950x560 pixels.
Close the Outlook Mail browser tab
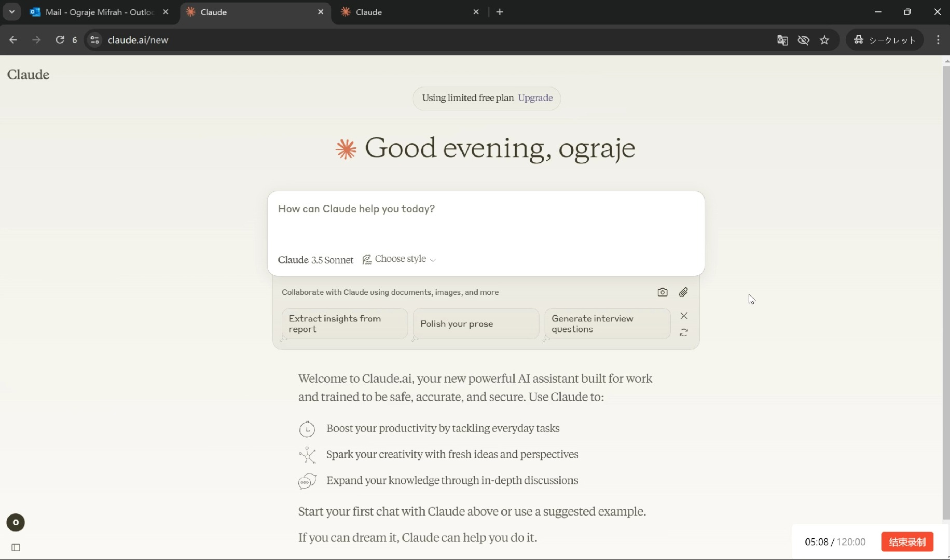[166, 12]
